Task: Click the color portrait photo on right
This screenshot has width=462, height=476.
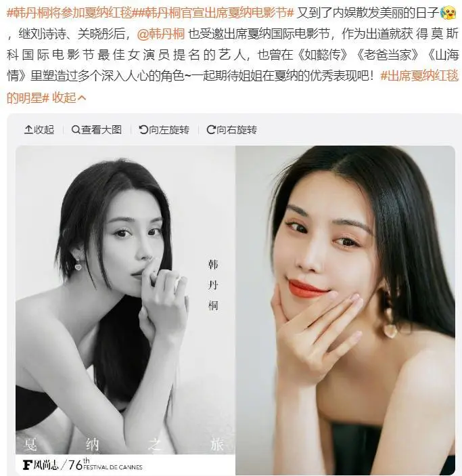Action: (x=345, y=309)
